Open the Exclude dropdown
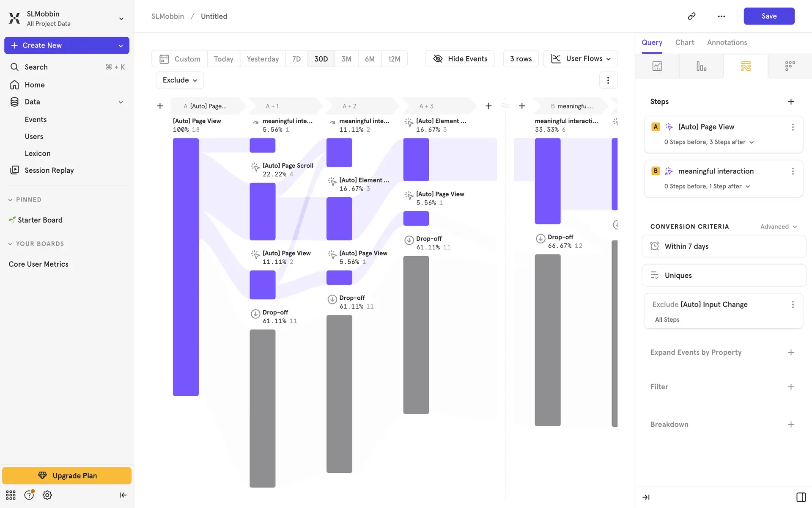This screenshot has width=812, height=508. pyautogui.click(x=180, y=80)
